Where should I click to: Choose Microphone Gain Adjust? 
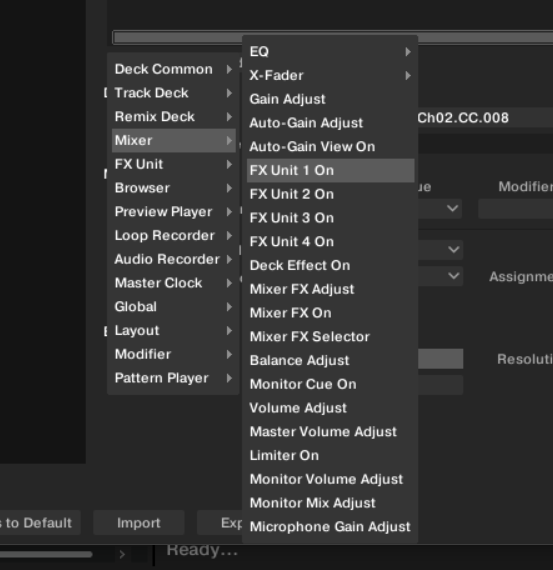click(x=330, y=527)
